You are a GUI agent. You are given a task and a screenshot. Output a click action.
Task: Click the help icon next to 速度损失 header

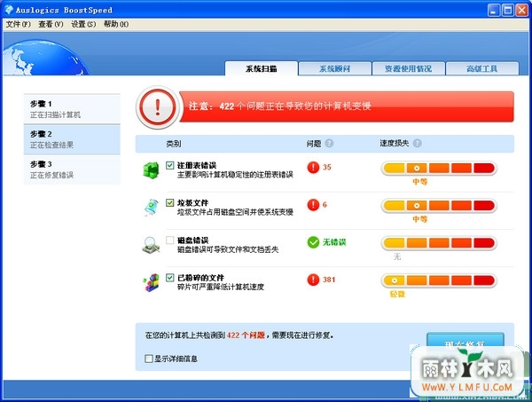[x=418, y=143]
